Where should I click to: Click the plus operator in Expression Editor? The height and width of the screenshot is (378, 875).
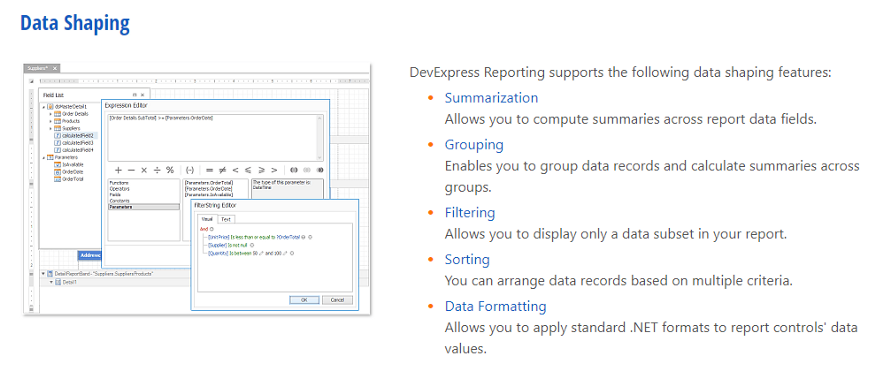pyautogui.click(x=118, y=170)
